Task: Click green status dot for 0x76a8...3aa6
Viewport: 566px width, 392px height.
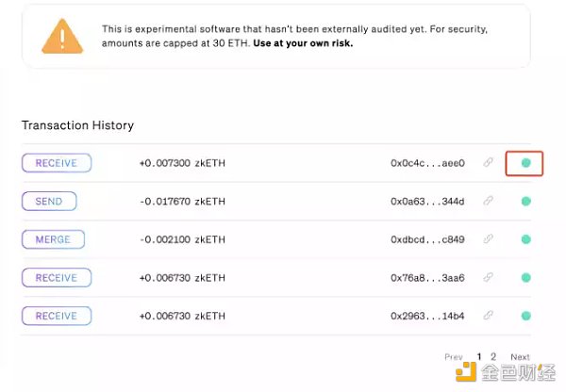Action: tap(525, 278)
